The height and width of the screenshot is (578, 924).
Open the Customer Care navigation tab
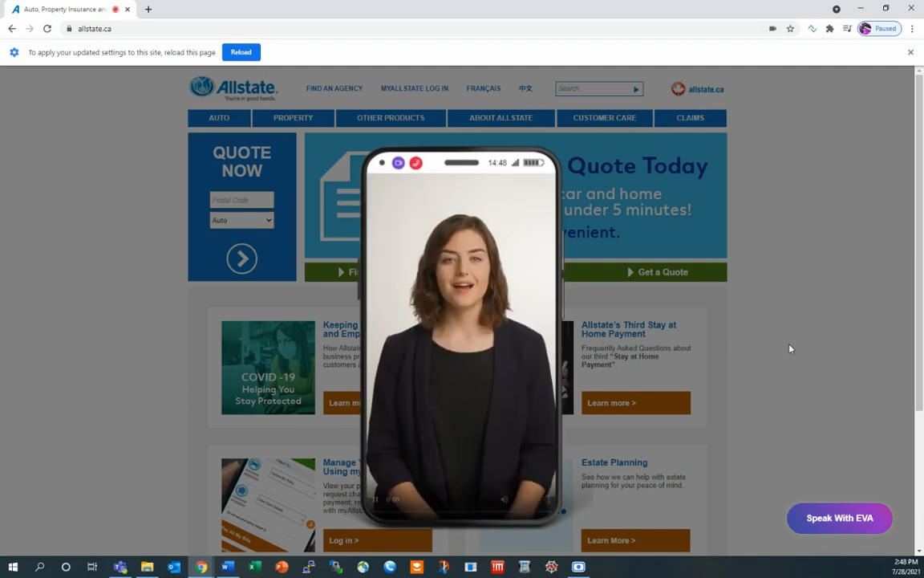(x=605, y=118)
